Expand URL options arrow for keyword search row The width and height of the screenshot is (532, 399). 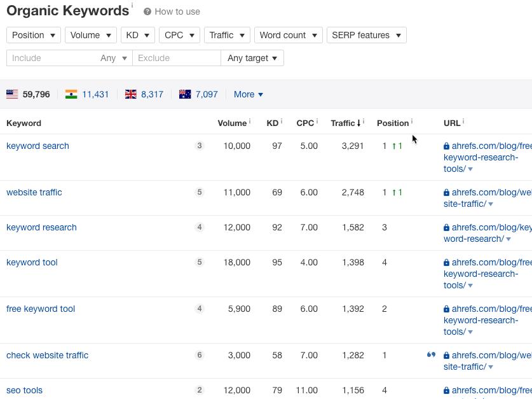(x=470, y=169)
